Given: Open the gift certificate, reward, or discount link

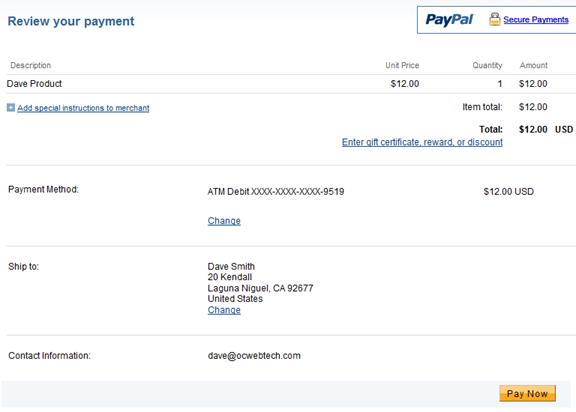Looking at the screenshot, I should pos(422,142).
